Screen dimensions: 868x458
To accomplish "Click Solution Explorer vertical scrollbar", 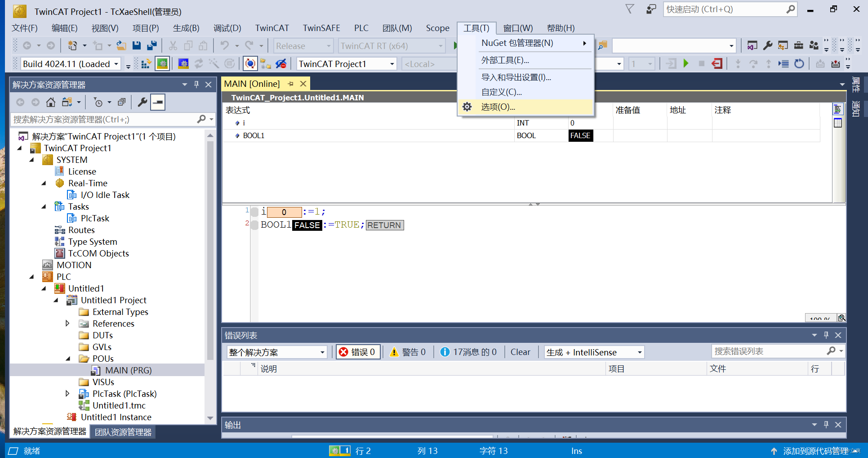I will (210, 251).
